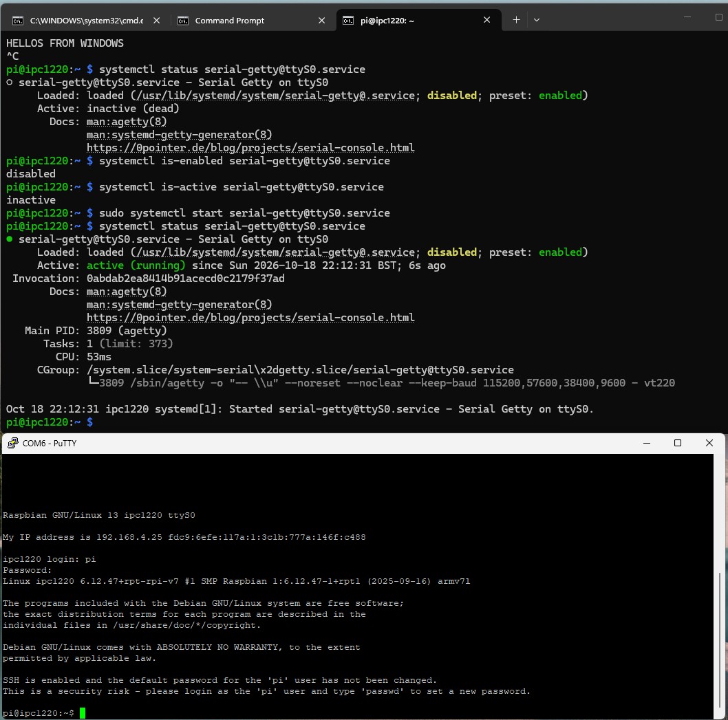Screen dimensions: 728x720
Task: Click the 'My IP address is' line in PuTTY
Action: (x=184, y=537)
